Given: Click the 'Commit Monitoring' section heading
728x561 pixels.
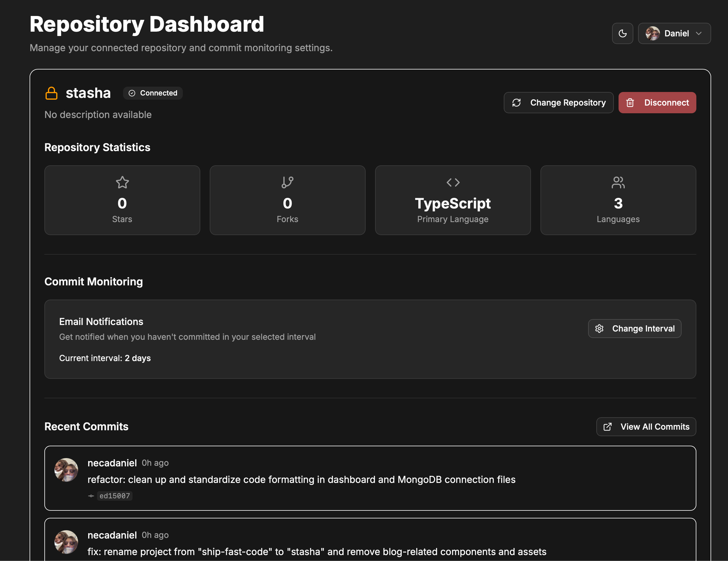Looking at the screenshot, I should coord(94,282).
